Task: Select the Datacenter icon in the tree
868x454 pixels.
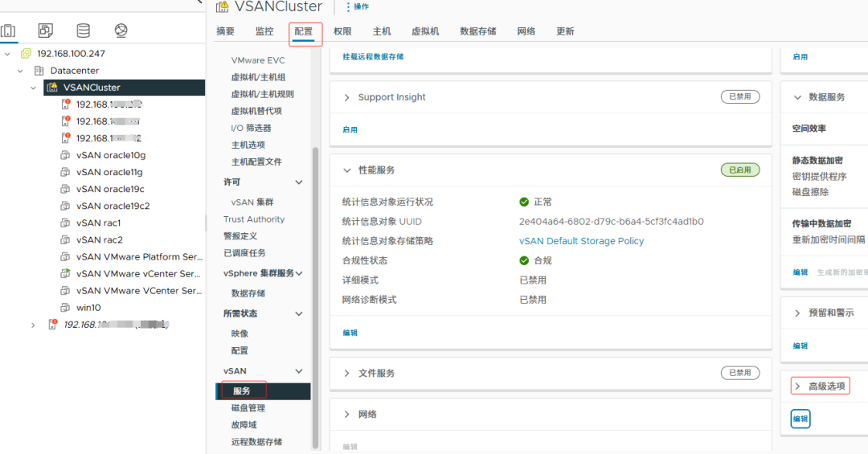Action: [39, 71]
